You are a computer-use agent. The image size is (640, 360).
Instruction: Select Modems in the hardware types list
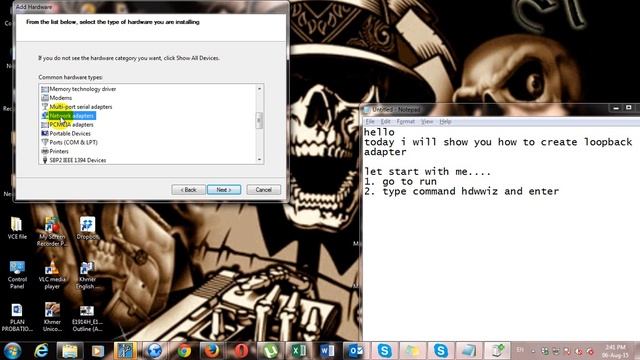point(57,98)
